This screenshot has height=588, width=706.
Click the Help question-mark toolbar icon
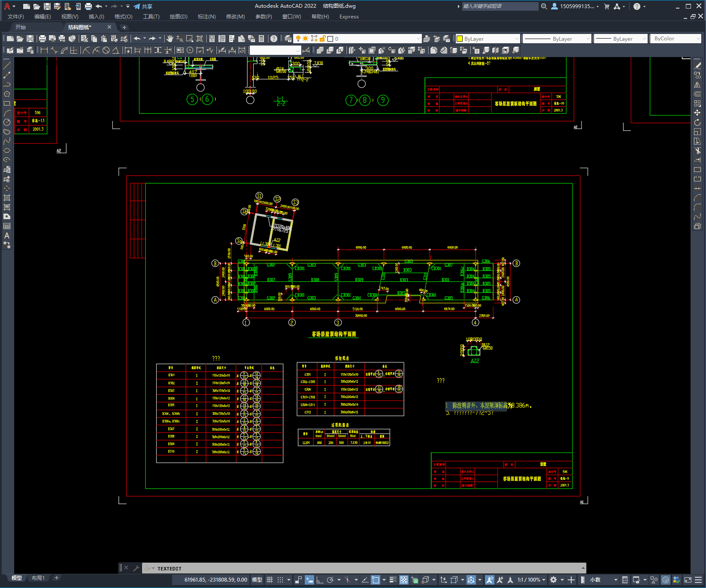[x=274, y=39]
